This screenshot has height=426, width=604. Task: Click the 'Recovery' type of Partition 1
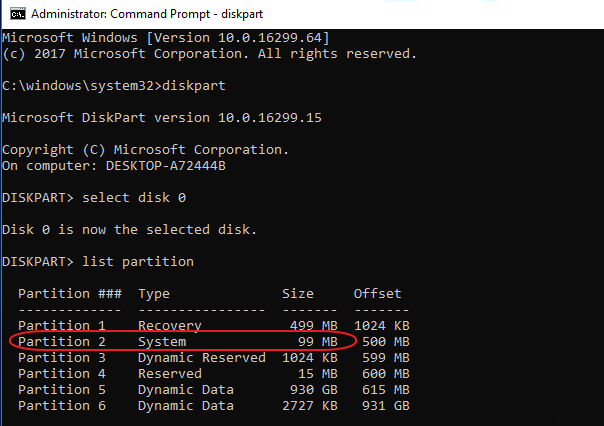(170, 325)
